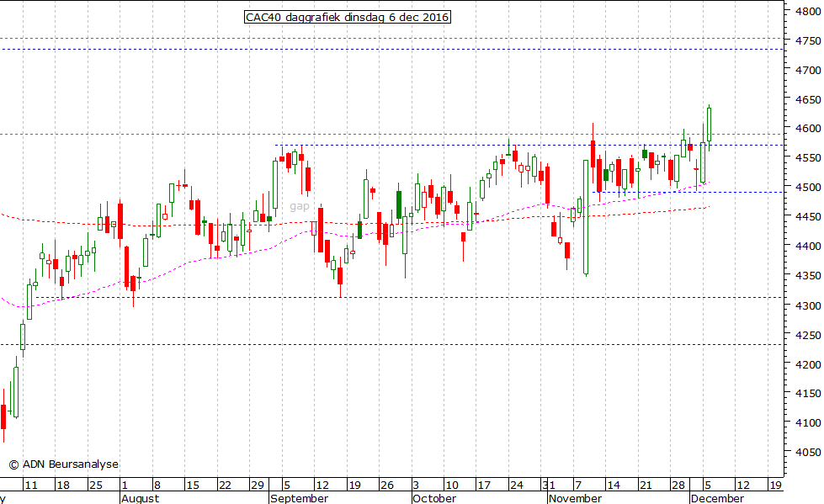Click the solid dark green candle near 19 September
Viewport: 824px width, 504px height.
(360, 231)
